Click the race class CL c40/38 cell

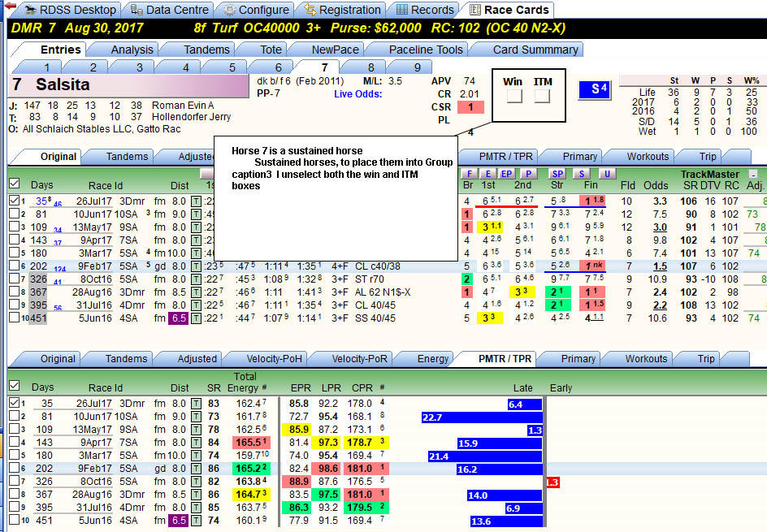pyautogui.click(x=377, y=266)
